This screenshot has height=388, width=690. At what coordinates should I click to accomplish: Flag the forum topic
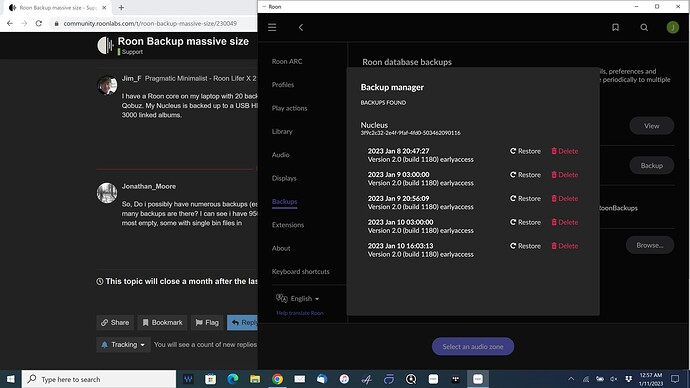tap(207, 322)
